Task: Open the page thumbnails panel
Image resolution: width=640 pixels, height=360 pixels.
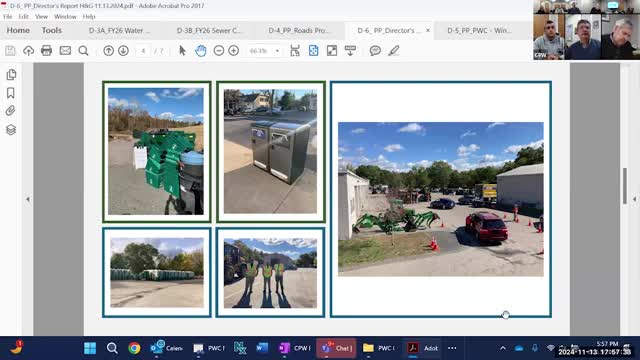Action: pos(11,75)
